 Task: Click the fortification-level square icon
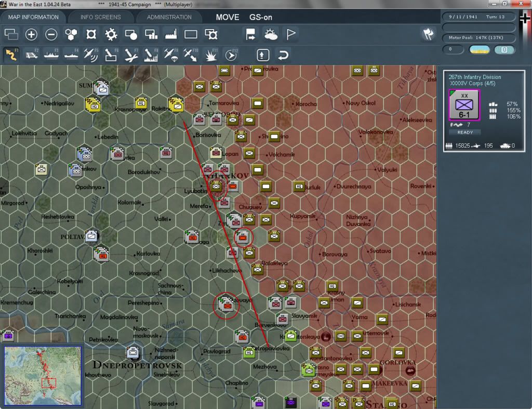coord(91,34)
